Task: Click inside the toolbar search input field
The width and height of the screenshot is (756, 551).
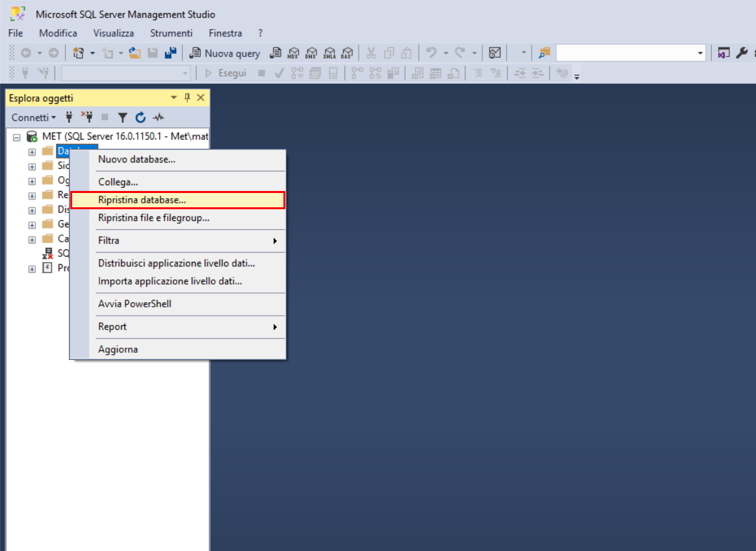Action: [626, 53]
